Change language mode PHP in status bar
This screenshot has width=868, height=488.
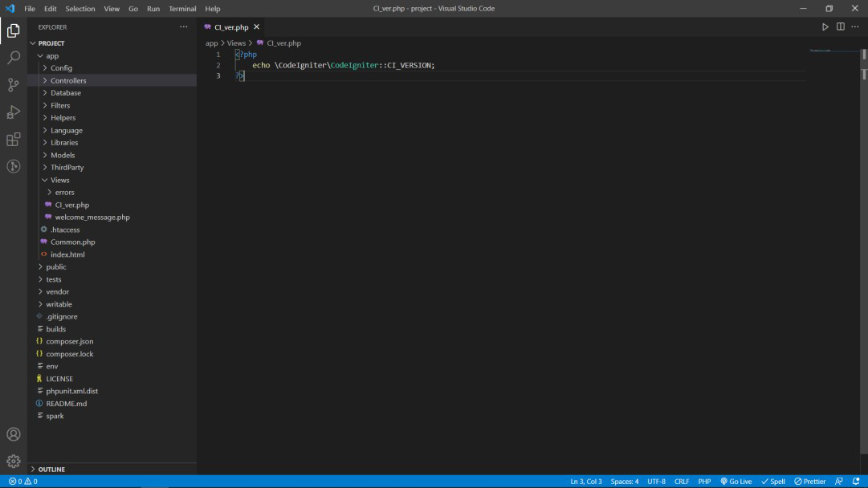(704, 482)
